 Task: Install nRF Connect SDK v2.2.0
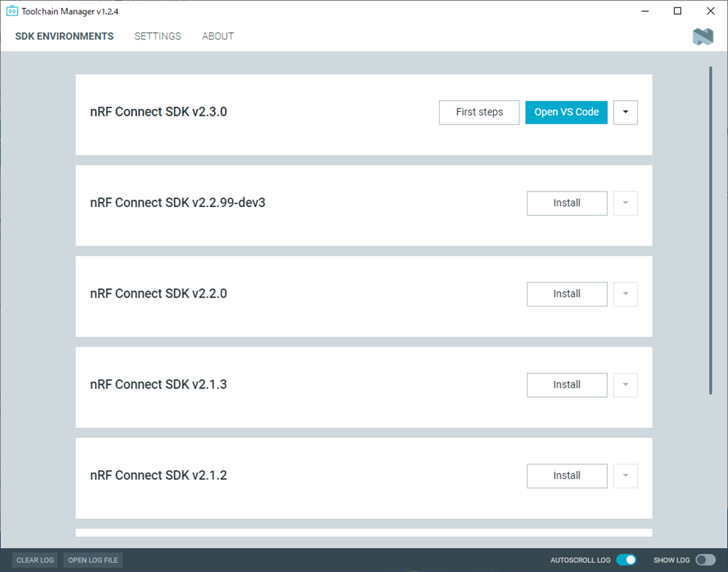pyautogui.click(x=567, y=294)
